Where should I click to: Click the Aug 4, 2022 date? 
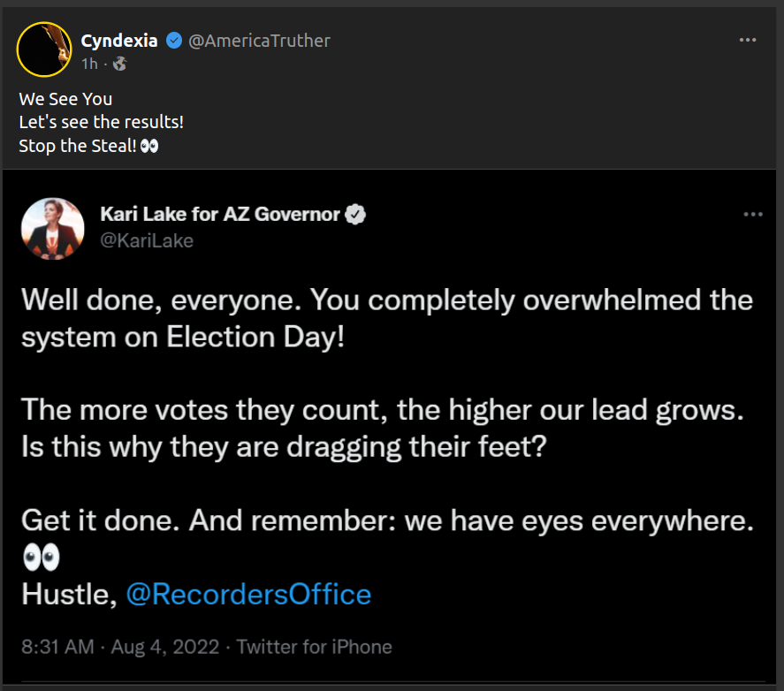pyautogui.click(x=165, y=647)
